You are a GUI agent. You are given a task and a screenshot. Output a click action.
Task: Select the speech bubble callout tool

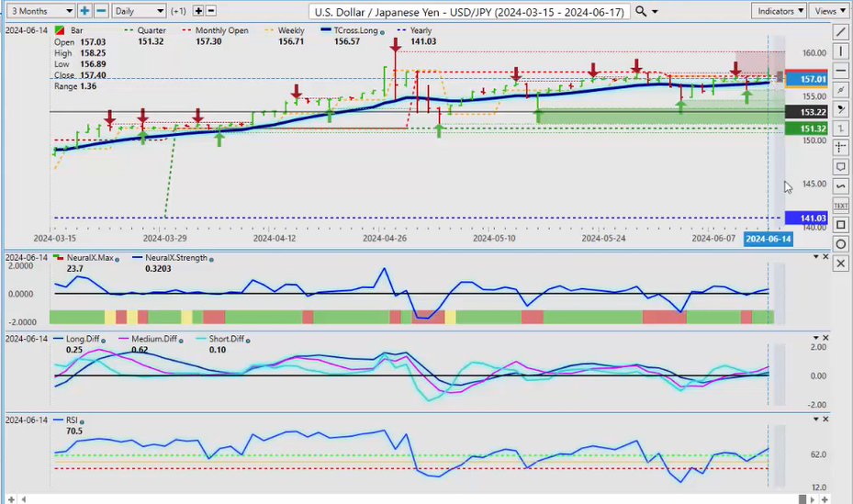pyautogui.click(x=841, y=167)
